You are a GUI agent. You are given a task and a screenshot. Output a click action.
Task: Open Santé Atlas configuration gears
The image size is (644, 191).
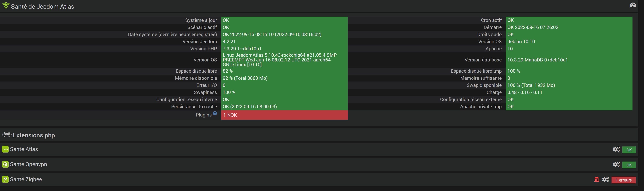(x=616, y=150)
